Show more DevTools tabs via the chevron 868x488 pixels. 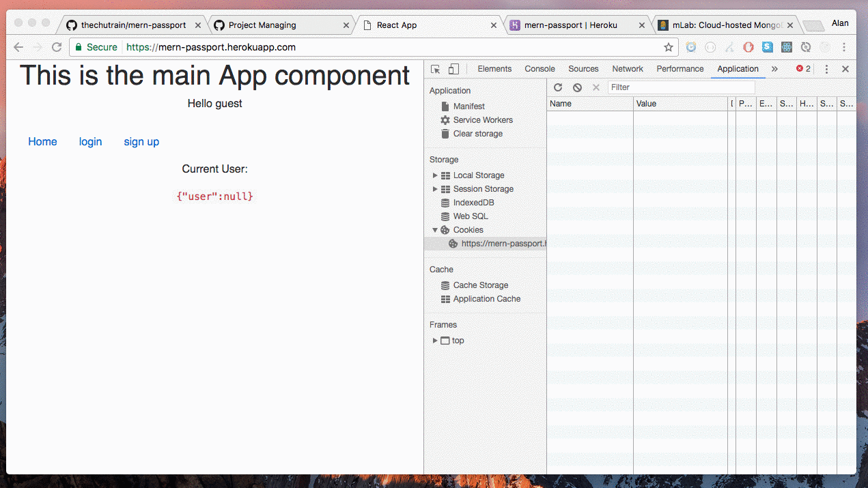[774, 69]
